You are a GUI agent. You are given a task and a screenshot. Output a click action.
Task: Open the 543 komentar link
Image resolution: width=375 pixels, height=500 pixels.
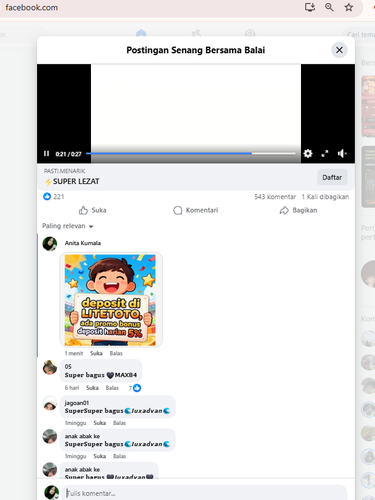pos(275,197)
